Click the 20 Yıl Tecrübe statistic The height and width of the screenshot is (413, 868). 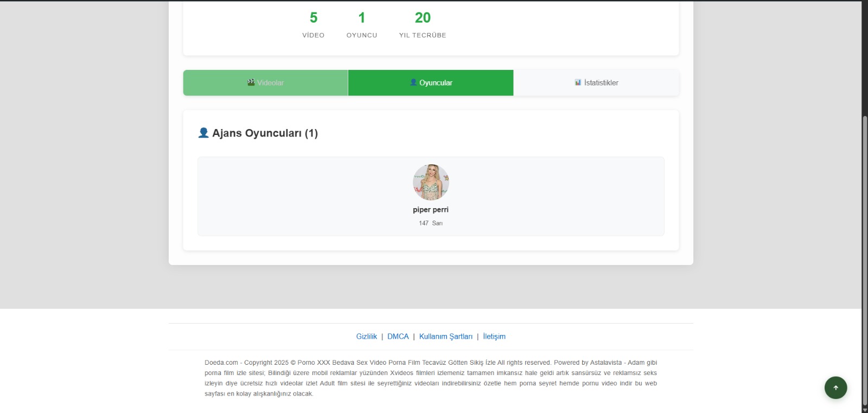coord(423,18)
